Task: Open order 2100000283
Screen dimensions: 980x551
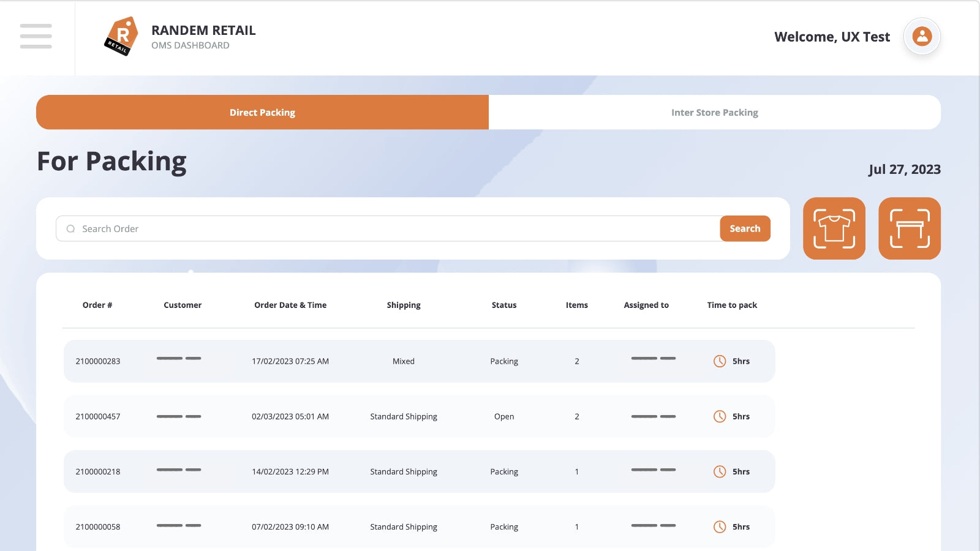Action: pyautogui.click(x=98, y=361)
